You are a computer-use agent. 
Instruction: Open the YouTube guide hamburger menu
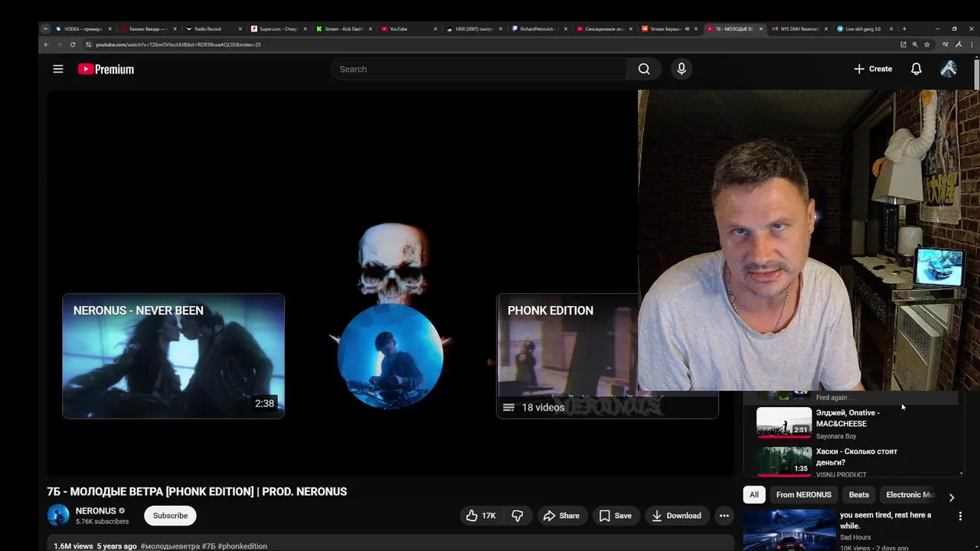coord(57,69)
